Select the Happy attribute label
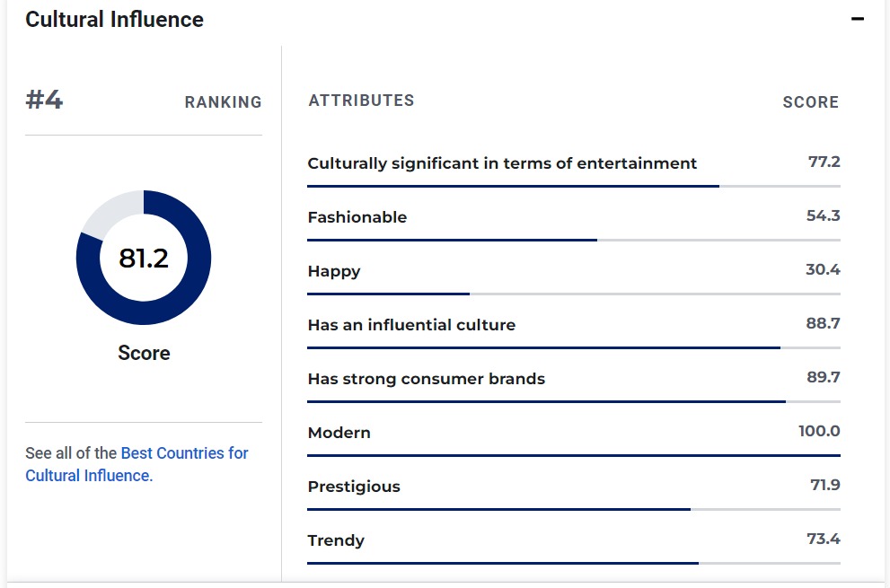This screenshot has height=588, width=890. click(333, 271)
